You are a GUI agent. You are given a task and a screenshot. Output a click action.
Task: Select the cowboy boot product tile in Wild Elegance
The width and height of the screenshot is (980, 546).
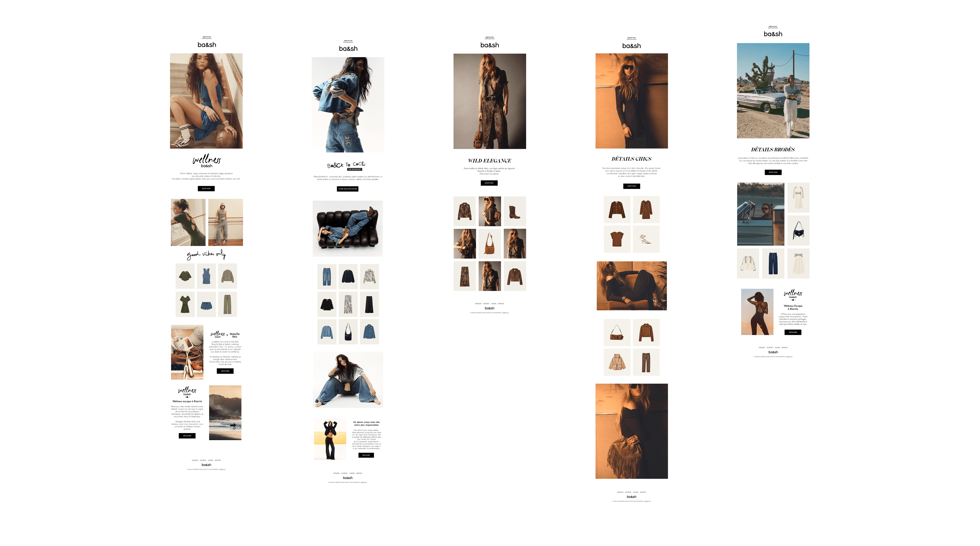[x=515, y=211]
